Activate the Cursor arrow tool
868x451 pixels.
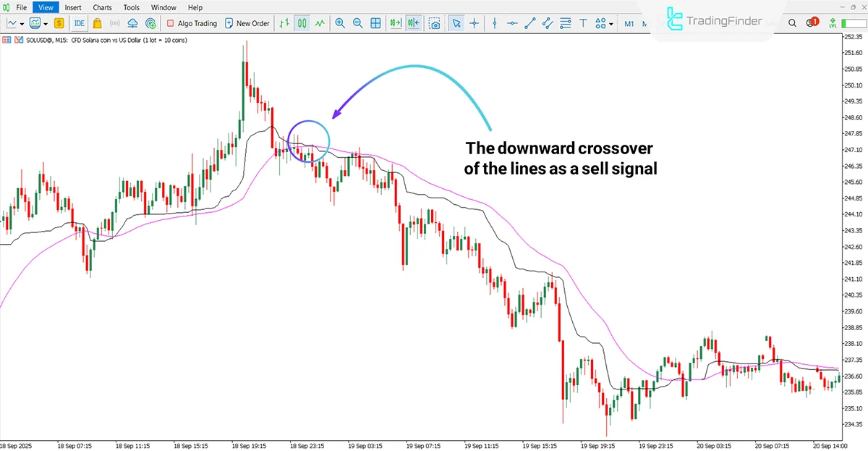[456, 23]
